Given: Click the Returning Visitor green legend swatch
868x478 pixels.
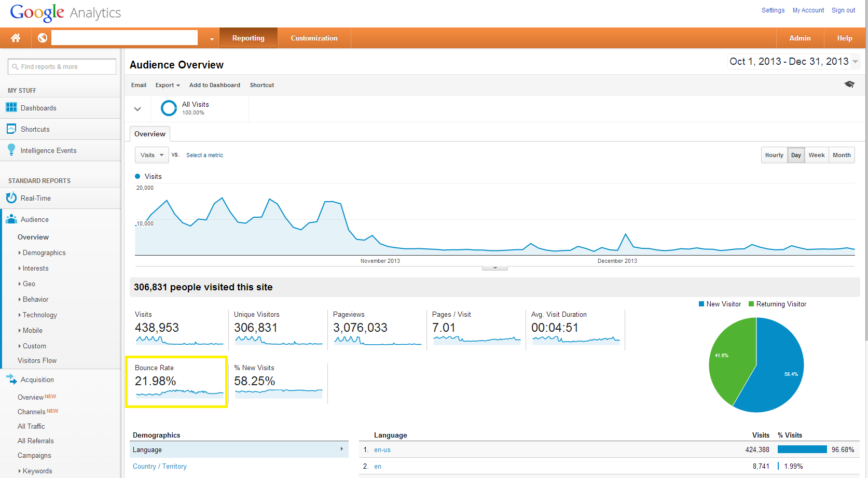Looking at the screenshot, I should 751,304.
